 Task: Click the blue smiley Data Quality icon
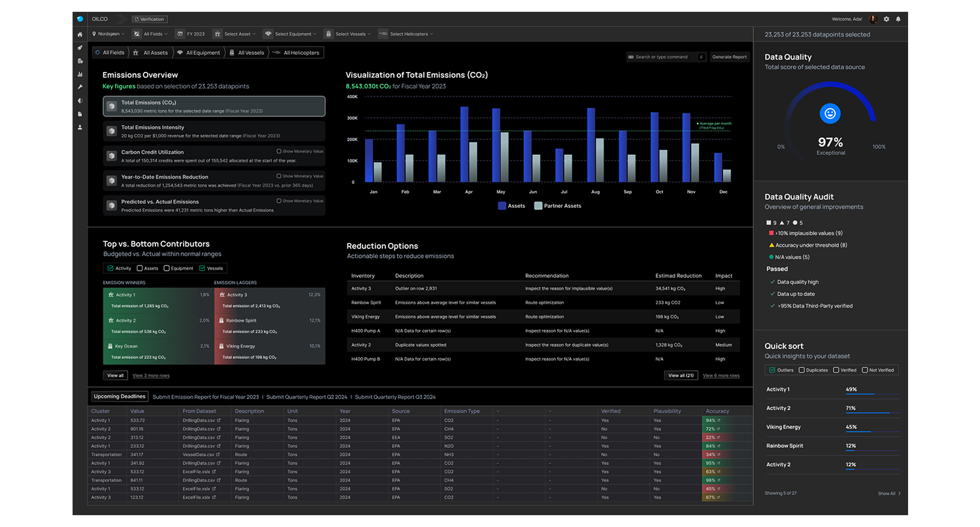(830, 113)
